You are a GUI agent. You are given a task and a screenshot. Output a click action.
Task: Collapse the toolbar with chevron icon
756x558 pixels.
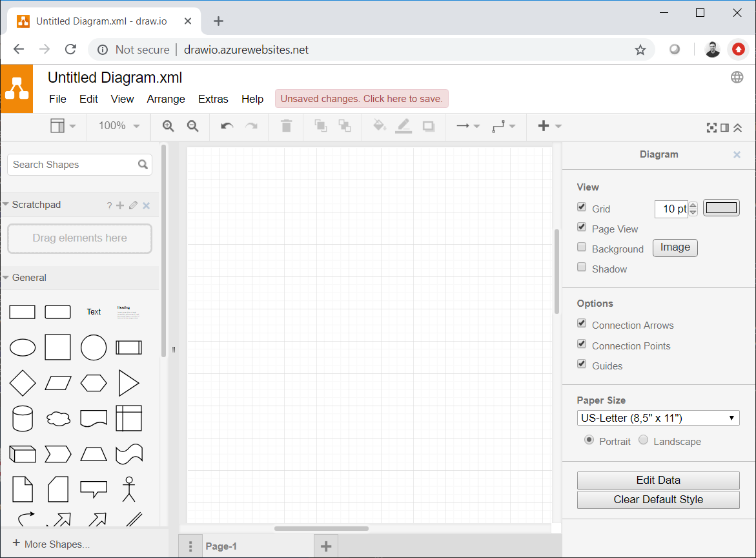tap(738, 128)
